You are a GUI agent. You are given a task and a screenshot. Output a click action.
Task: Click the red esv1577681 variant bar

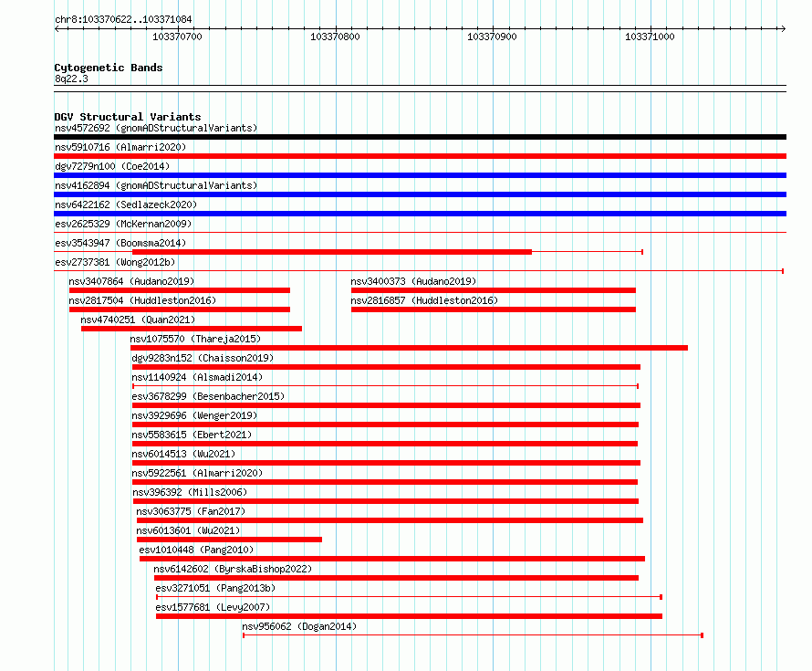point(409,616)
